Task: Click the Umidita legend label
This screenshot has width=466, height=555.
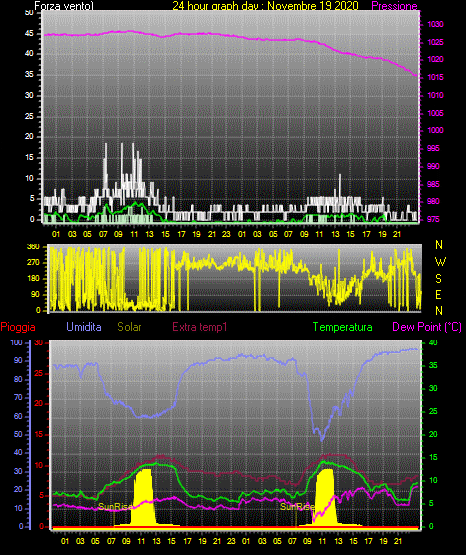Action: (84, 327)
